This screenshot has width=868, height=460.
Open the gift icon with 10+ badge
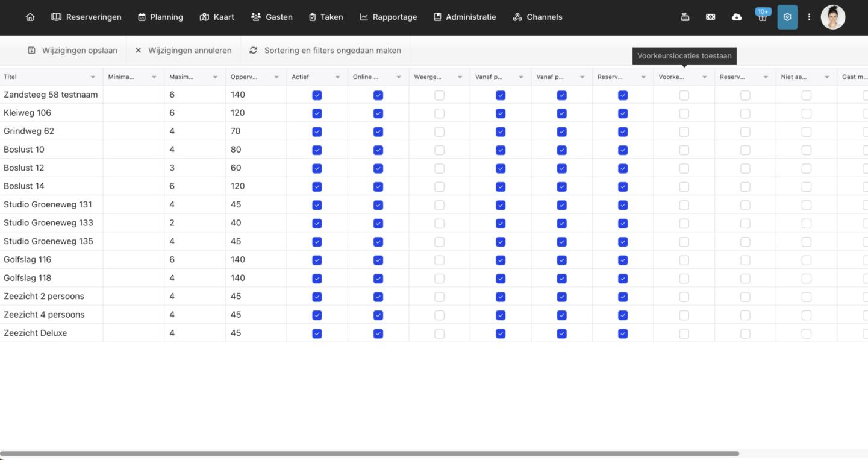[763, 17]
